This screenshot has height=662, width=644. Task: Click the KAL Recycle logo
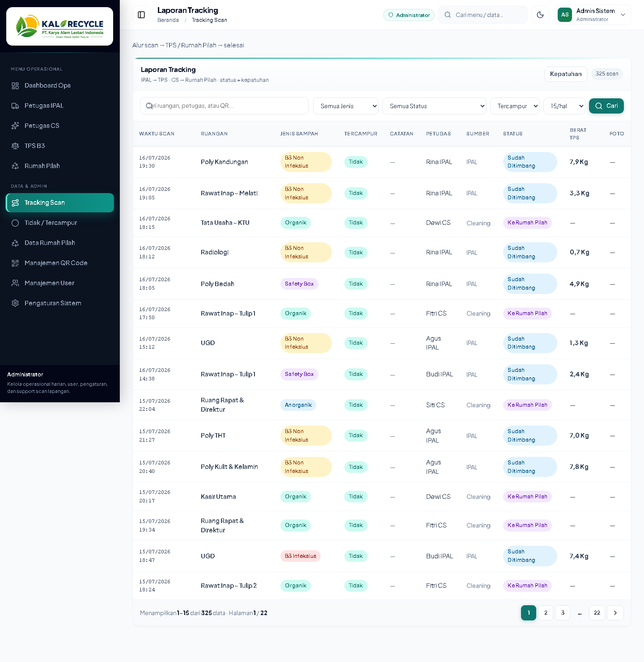click(59, 26)
